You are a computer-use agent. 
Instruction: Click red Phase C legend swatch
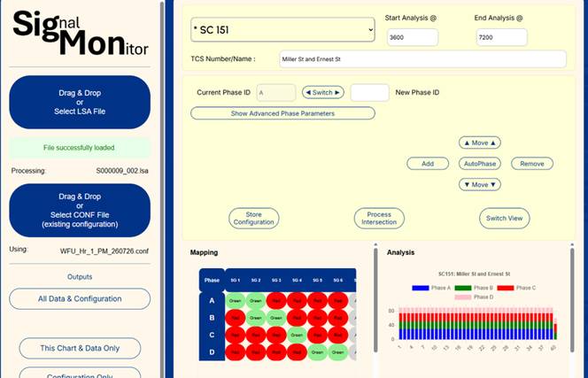(x=505, y=288)
